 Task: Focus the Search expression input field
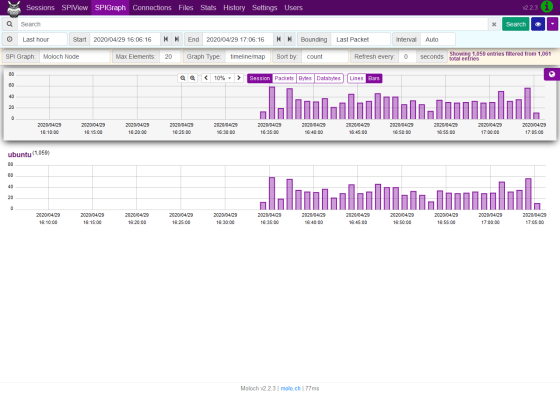(252, 24)
